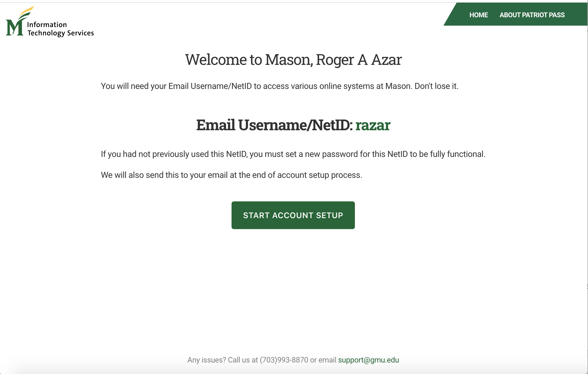Click the 'Don't lose it.' sentence

(x=436, y=86)
